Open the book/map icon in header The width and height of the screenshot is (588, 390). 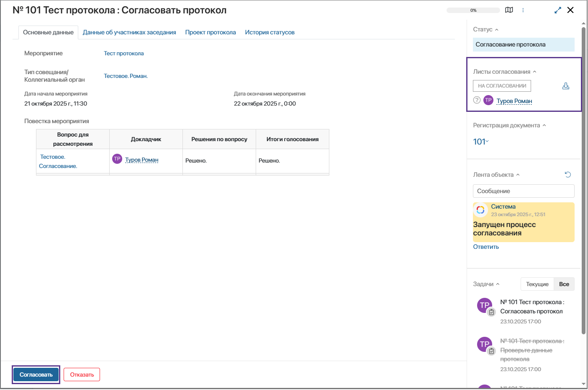[509, 10]
